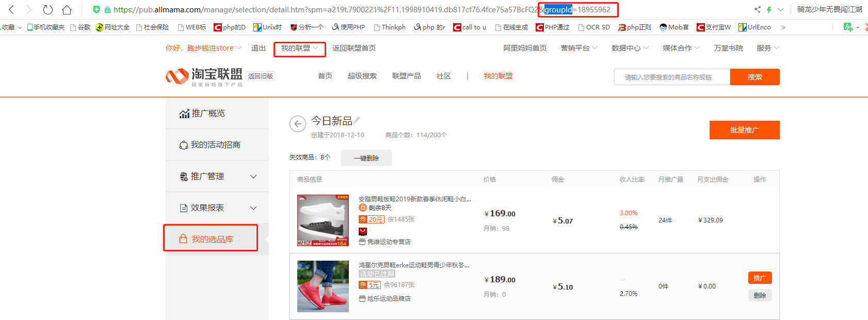
Task: Click 推广 button for Erke shoes
Action: pos(760,278)
